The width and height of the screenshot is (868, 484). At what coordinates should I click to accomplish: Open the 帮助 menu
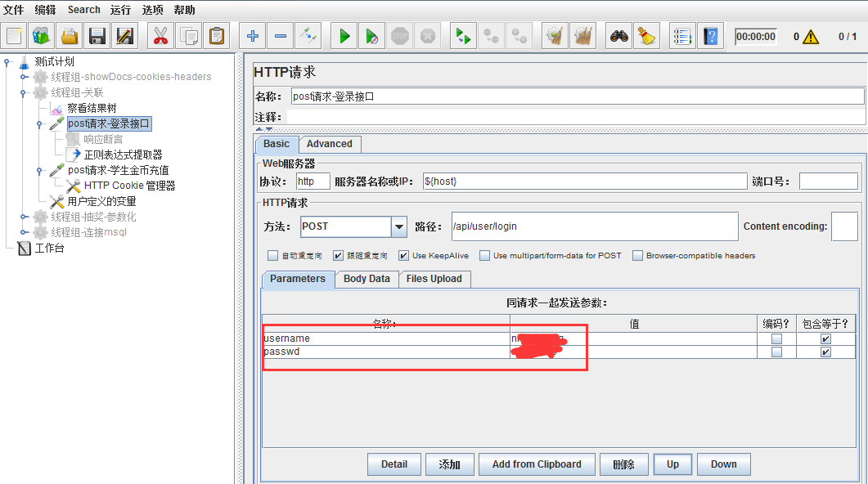point(184,10)
